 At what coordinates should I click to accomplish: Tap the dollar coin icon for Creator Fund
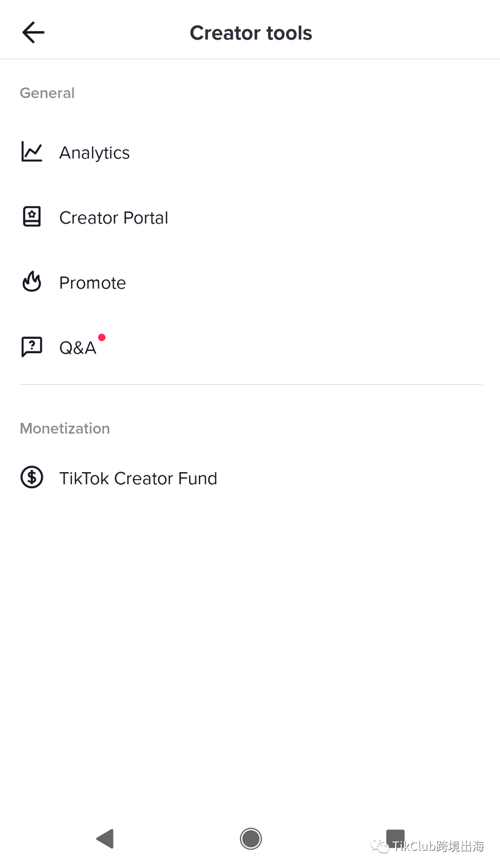click(x=32, y=478)
